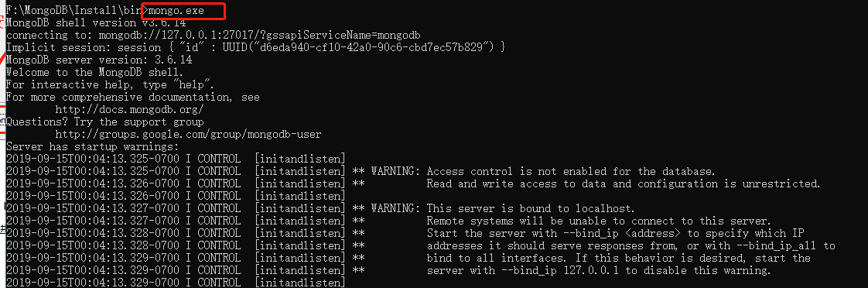This screenshot has width=868, height=288.
Task: Click the 'Read and write access' warning text
Action: pyautogui.click(x=624, y=184)
